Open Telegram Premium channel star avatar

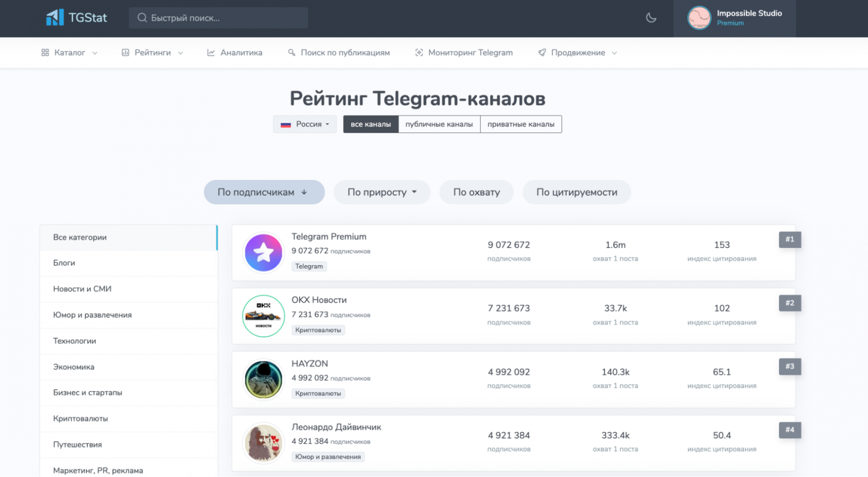(x=263, y=253)
